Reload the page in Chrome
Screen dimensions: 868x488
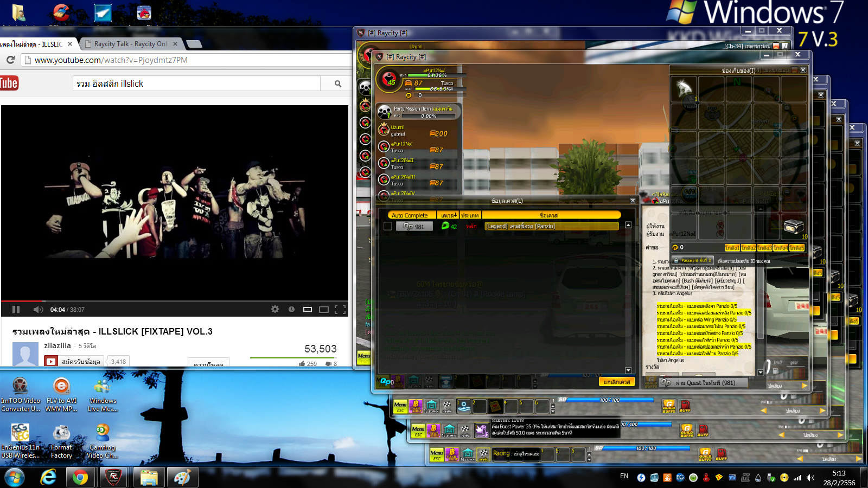[10, 60]
